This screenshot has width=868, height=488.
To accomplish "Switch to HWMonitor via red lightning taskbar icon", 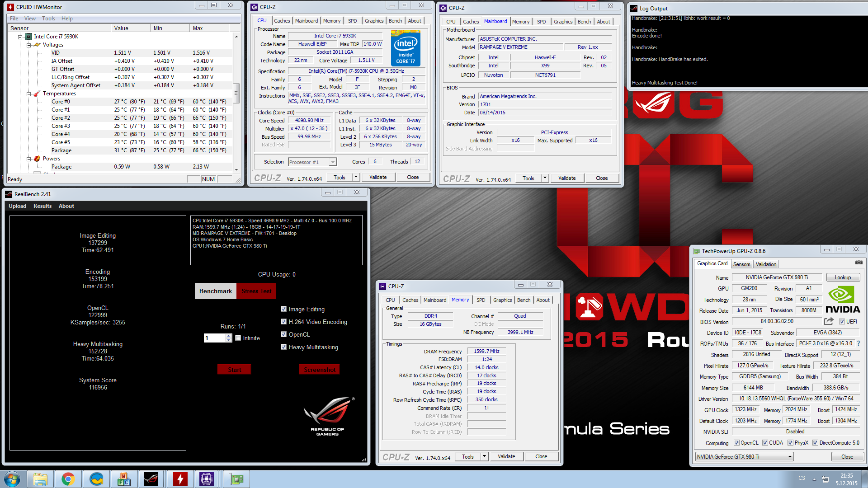I will point(180,479).
